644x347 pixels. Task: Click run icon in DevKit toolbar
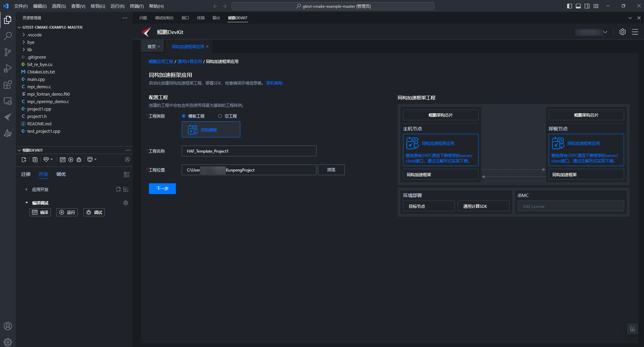coord(71,160)
